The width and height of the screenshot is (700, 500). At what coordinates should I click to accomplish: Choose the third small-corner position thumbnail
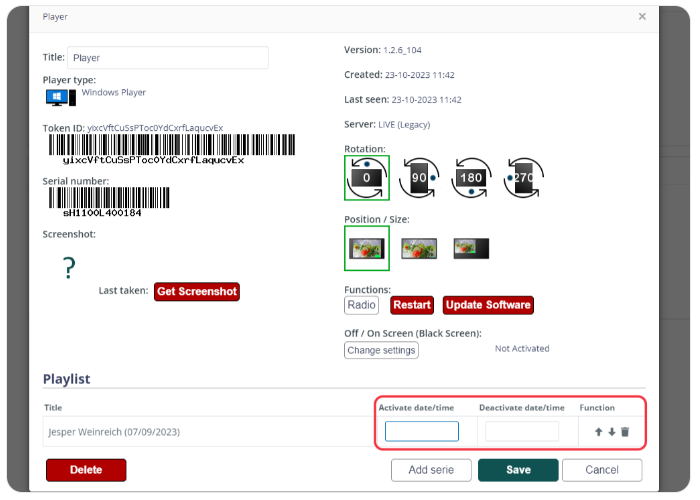(x=471, y=248)
